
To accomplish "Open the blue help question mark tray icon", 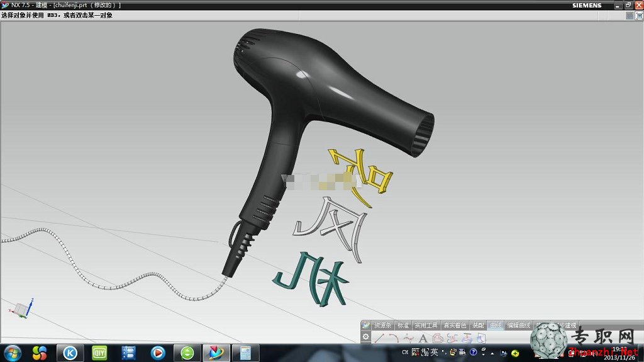I will pos(473,352).
